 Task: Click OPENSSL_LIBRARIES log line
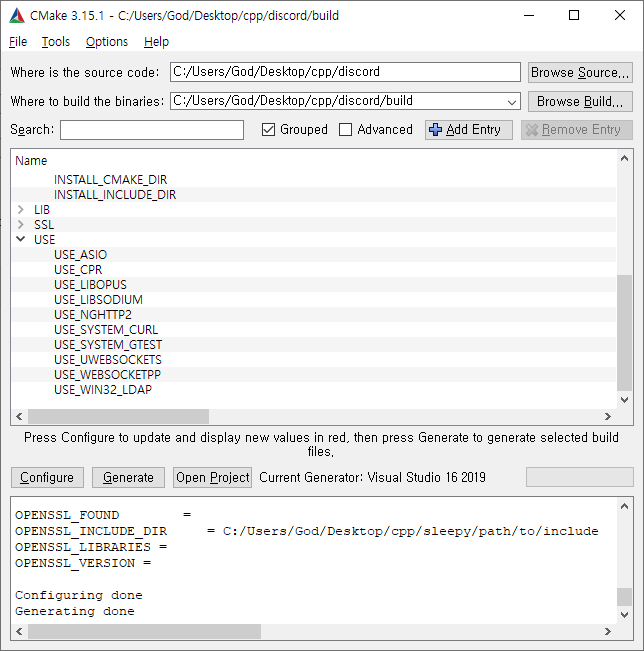click(91, 547)
